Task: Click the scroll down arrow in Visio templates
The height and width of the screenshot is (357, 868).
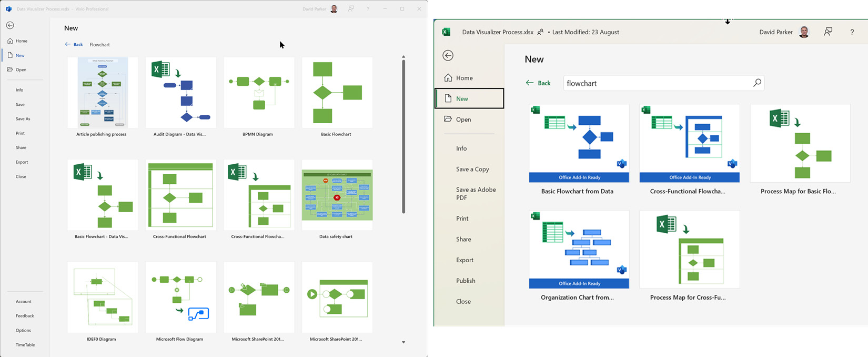Action: pos(403,342)
